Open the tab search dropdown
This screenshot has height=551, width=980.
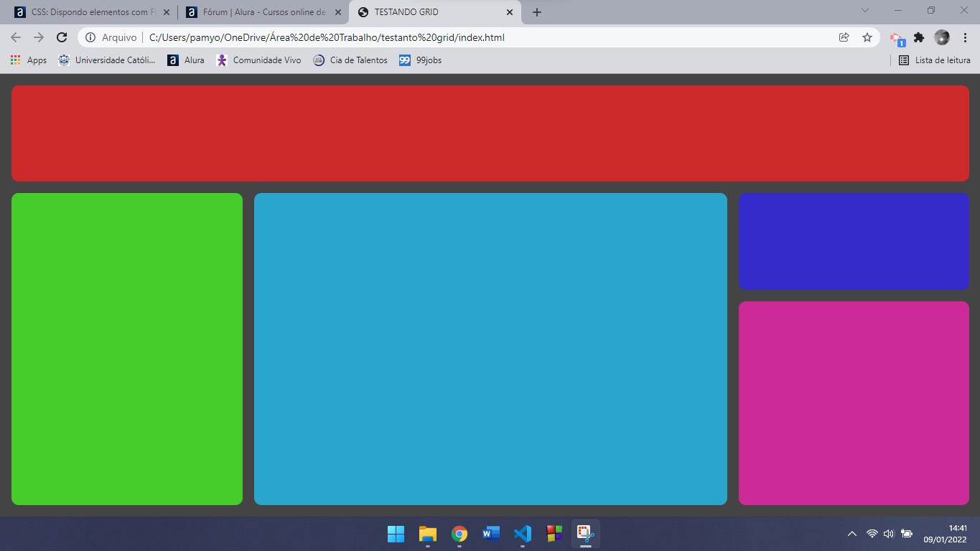tap(865, 10)
